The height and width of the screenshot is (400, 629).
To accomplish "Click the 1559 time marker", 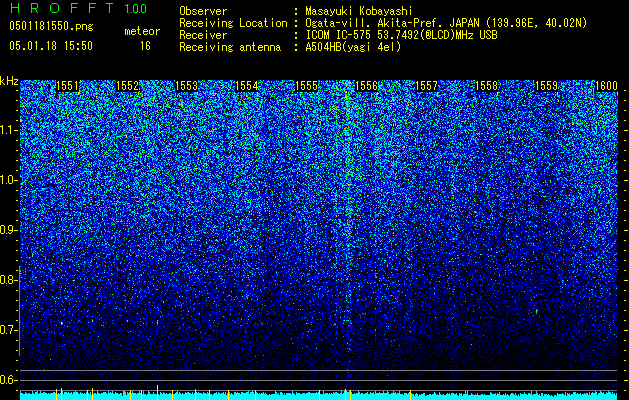I will click(x=546, y=86).
